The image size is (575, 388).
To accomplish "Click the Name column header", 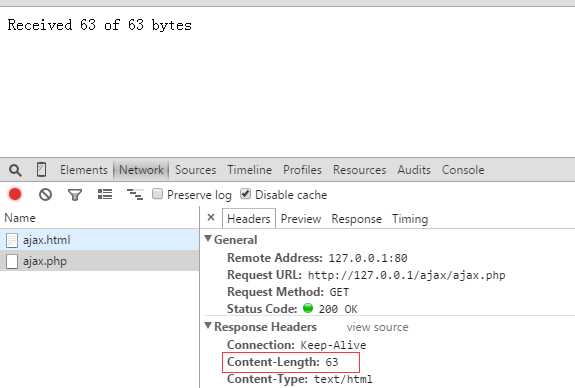I will click(x=99, y=218).
